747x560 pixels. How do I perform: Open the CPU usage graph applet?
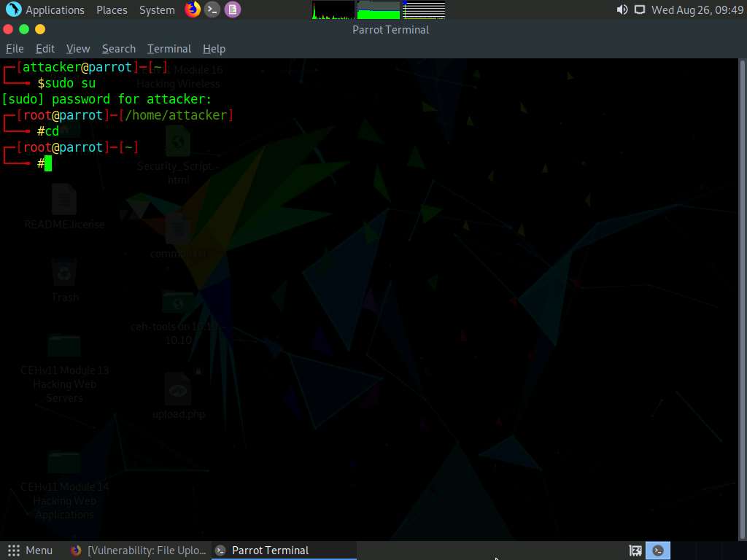coord(333,9)
